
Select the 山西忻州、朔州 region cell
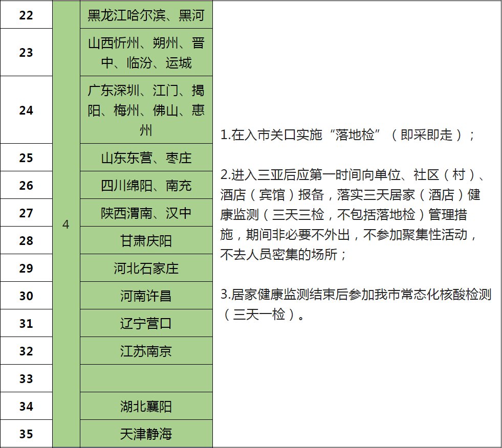click(146, 53)
